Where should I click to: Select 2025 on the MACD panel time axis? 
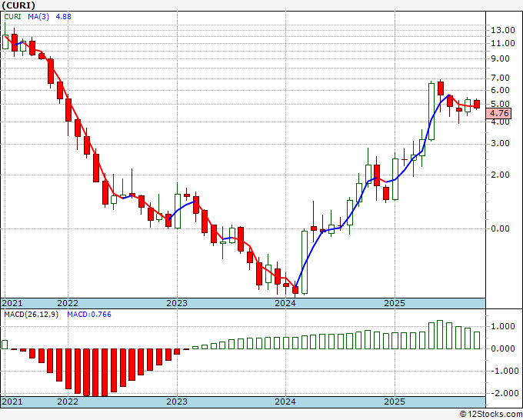(x=395, y=402)
